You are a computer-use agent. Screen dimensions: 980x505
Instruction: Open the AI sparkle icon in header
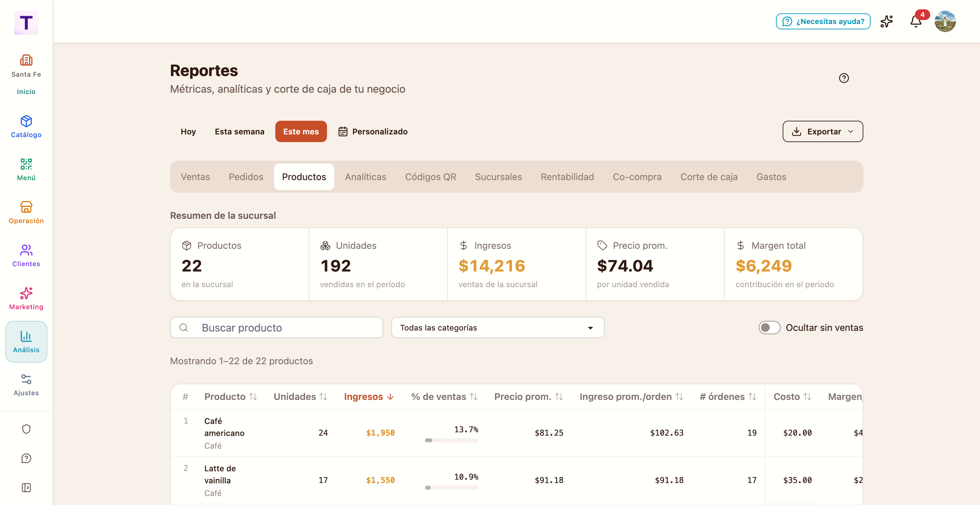point(886,21)
